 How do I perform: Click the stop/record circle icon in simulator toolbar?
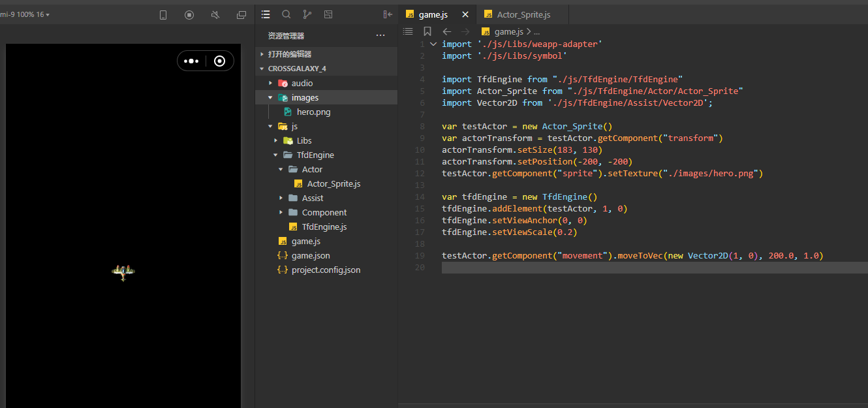[x=189, y=14]
